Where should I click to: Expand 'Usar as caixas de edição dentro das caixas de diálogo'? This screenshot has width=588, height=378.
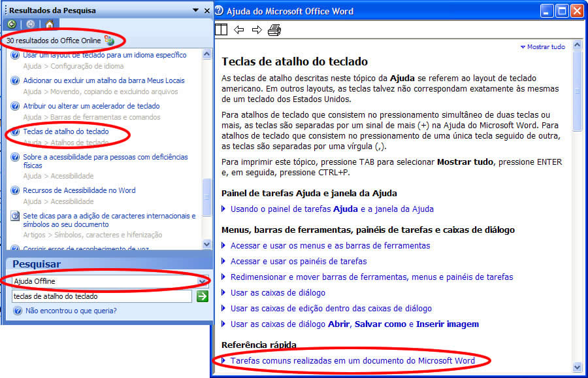(x=331, y=309)
